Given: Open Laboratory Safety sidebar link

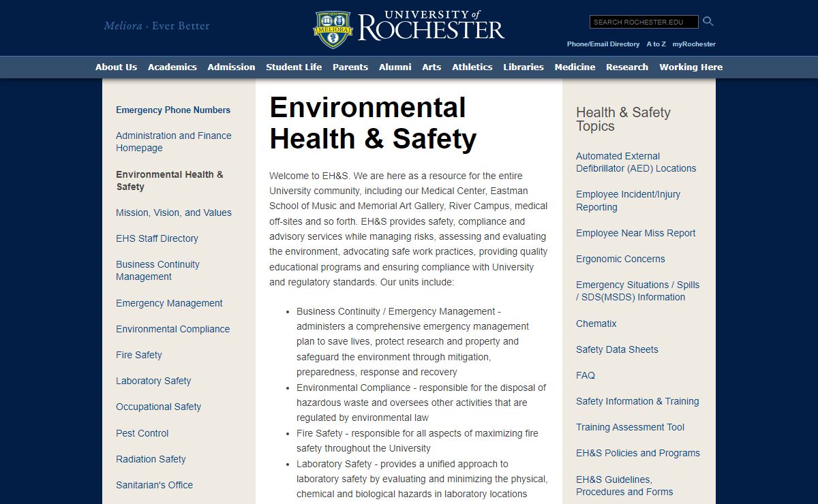Looking at the screenshot, I should click(x=153, y=381).
